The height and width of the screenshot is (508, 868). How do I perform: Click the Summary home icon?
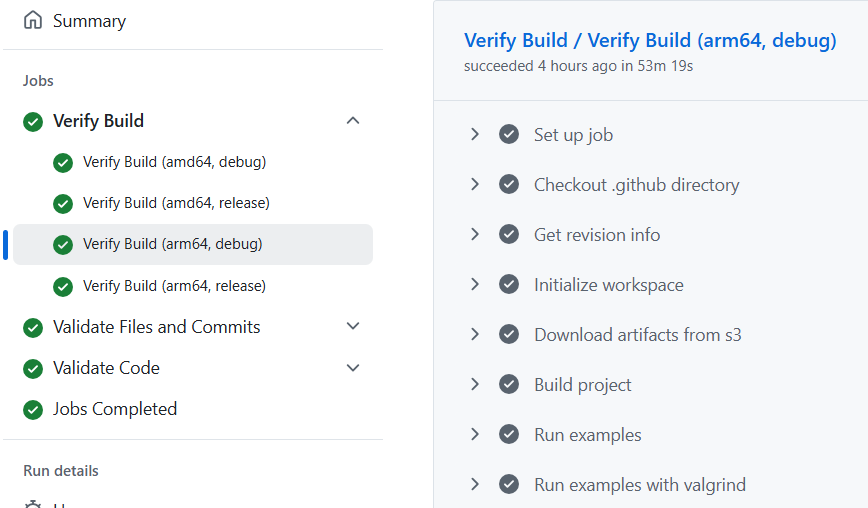(33, 21)
